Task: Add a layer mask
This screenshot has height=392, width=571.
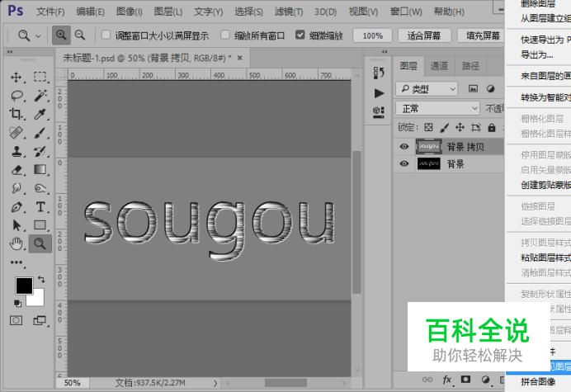Action: 465,380
